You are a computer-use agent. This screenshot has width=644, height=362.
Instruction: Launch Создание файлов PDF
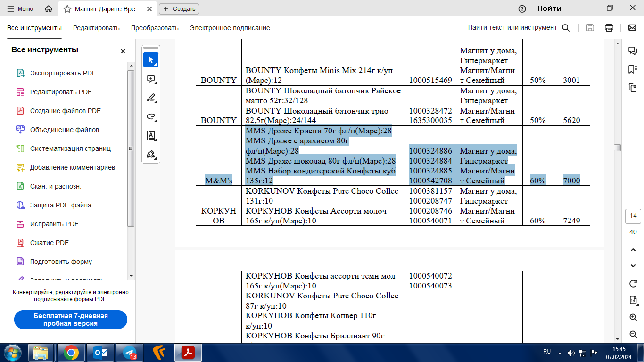66,111
